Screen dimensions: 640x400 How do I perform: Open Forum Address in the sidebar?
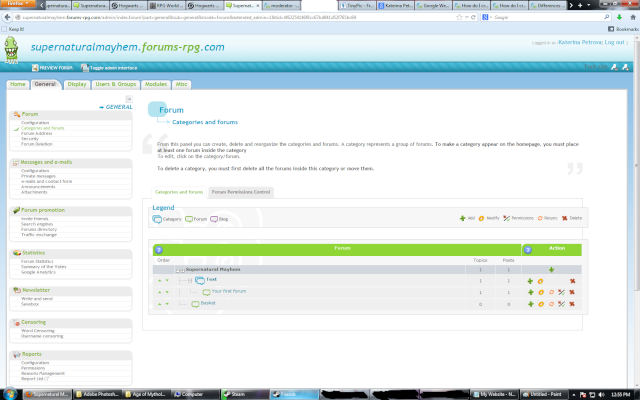[x=36, y=133]
